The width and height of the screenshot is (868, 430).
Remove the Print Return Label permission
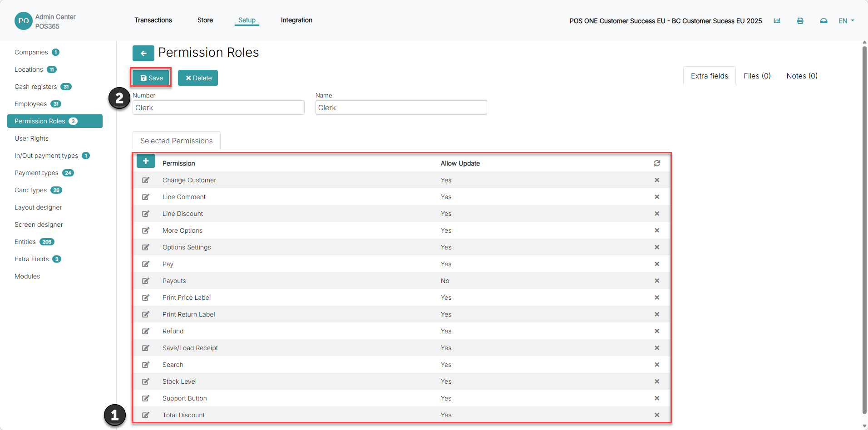(657, 314)
